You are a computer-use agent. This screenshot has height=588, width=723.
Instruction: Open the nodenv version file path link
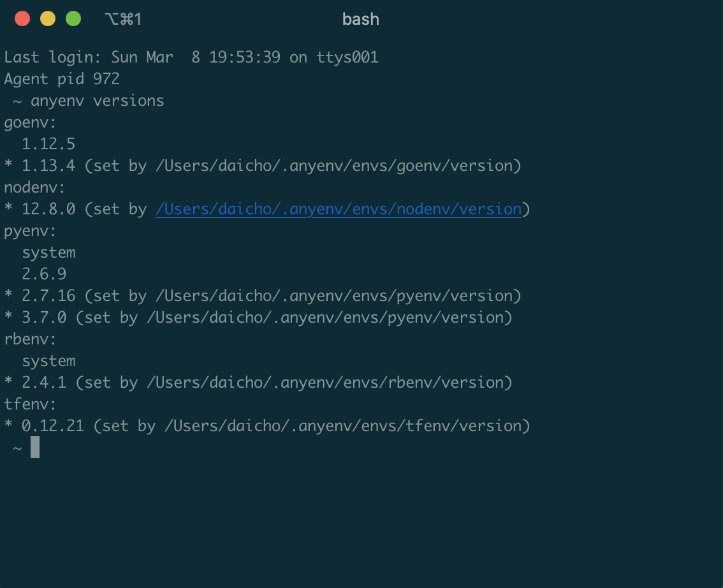point(339,209)
